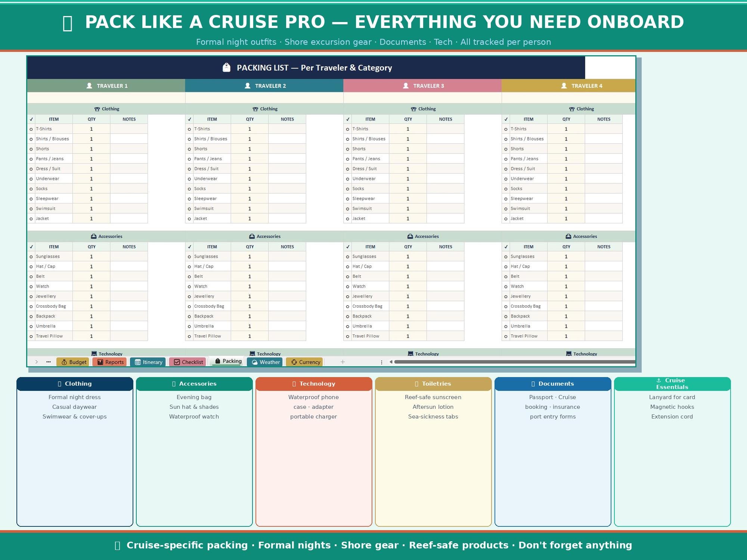Click the horizontal scrollbar left arrow
Screen dimensions: 747x560
click(391, 362)
